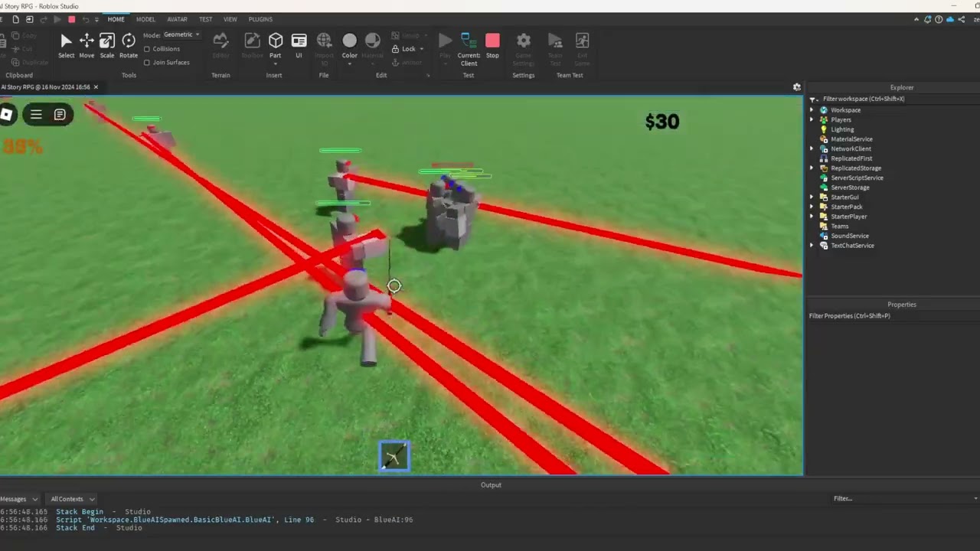Open the All Contexts output dropdown
The width and height of the screenshot is (980, 551).
point(72,499)
